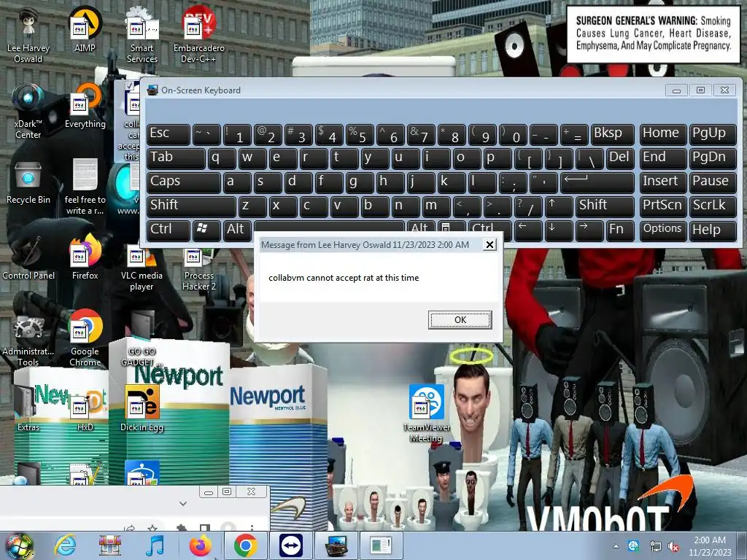747x560 pixels.
Task: Toggle the left Alt key on keyboard
Action: pyautogui.click(x=238, y=230)
